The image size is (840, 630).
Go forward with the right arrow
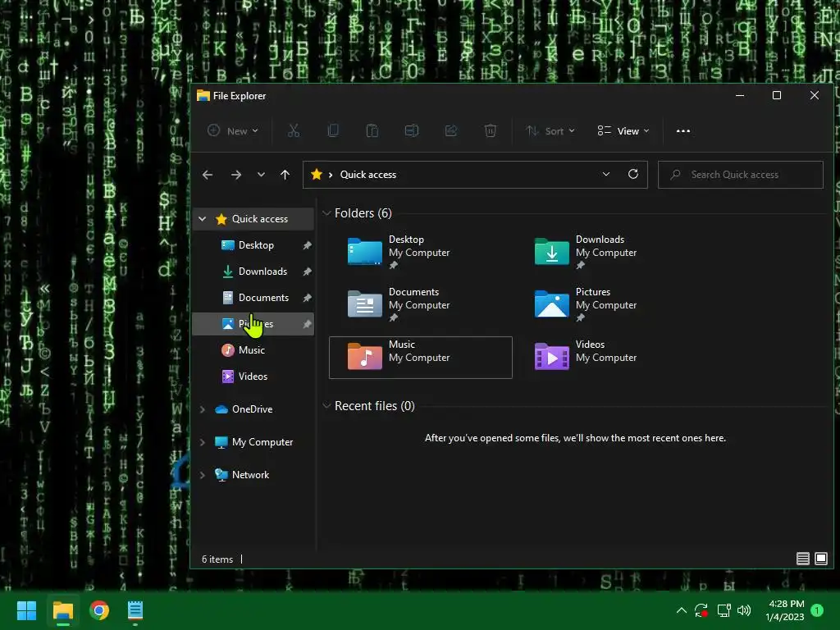(236, 175)
